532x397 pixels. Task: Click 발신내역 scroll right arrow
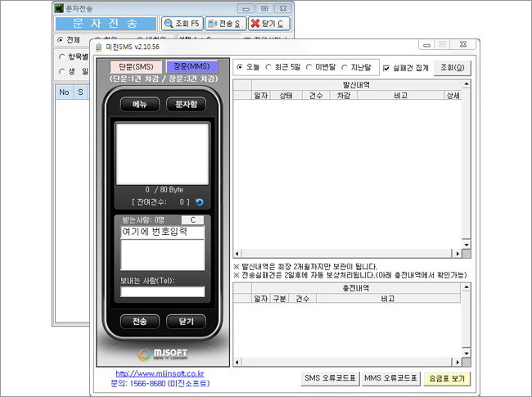458,254
